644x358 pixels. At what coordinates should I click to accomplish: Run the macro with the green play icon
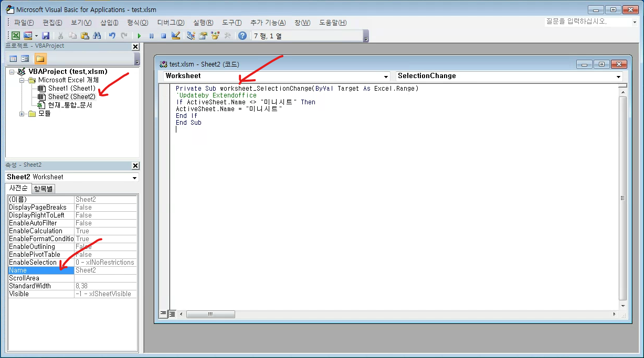pos(139,36)
